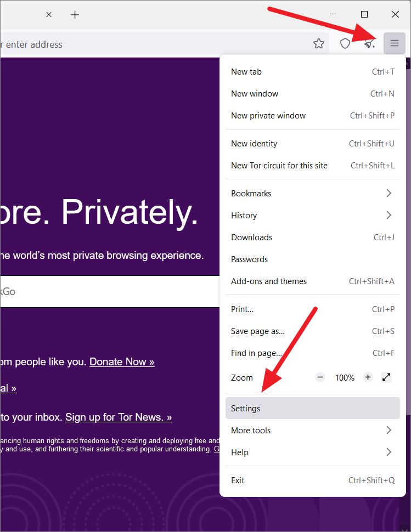Maximize the browser window
The height and width of the screenshot is (532, 411).
[364, 14]
